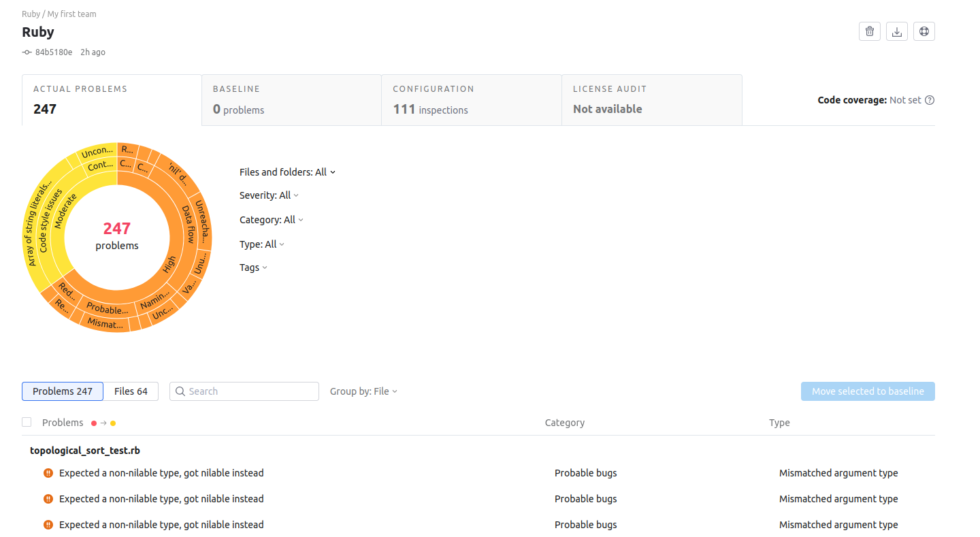Click the third problem's orange severity icon
Image resolution: width=980 pixels, height=537 pixels.
48,525
